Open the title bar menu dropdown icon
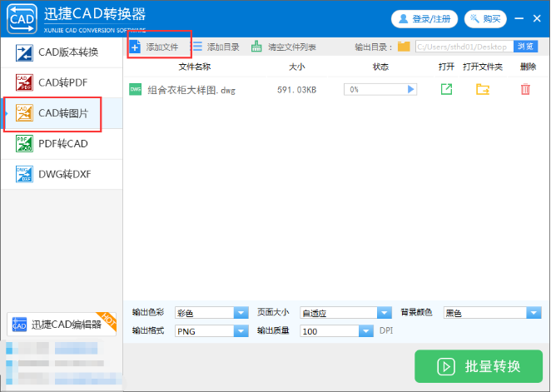Image resolution: width=551 pixels, height=392 pixels. tap(517, 18)
